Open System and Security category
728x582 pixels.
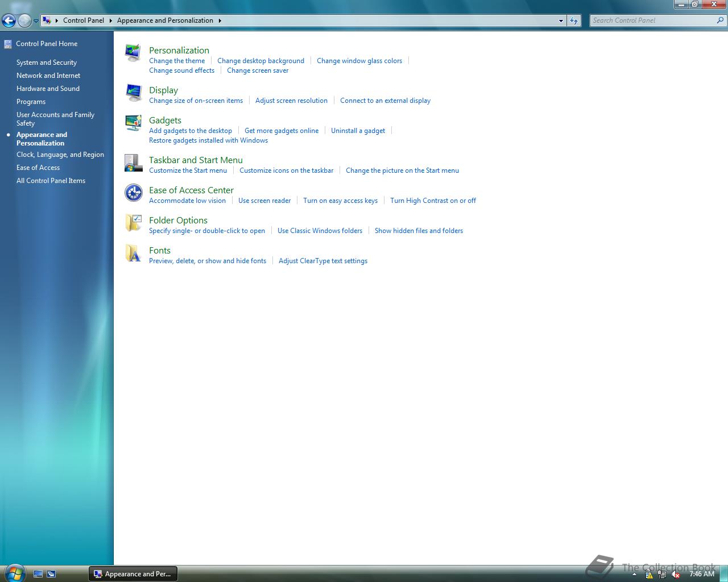coord(47,63)
